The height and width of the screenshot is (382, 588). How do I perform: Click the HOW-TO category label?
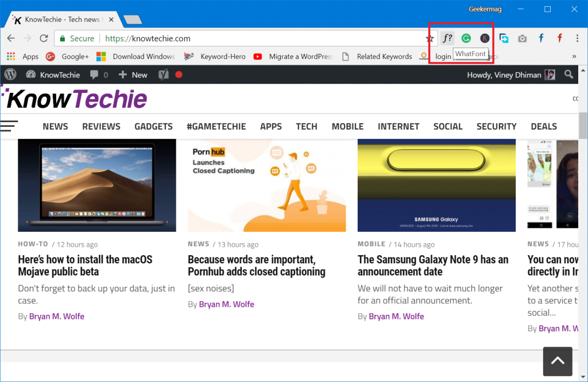(33, 244)
